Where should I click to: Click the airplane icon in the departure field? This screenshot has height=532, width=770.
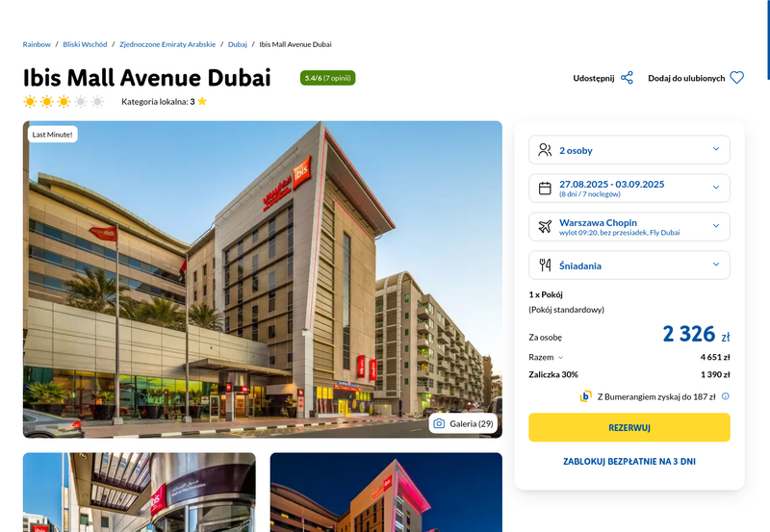point(545,227)
